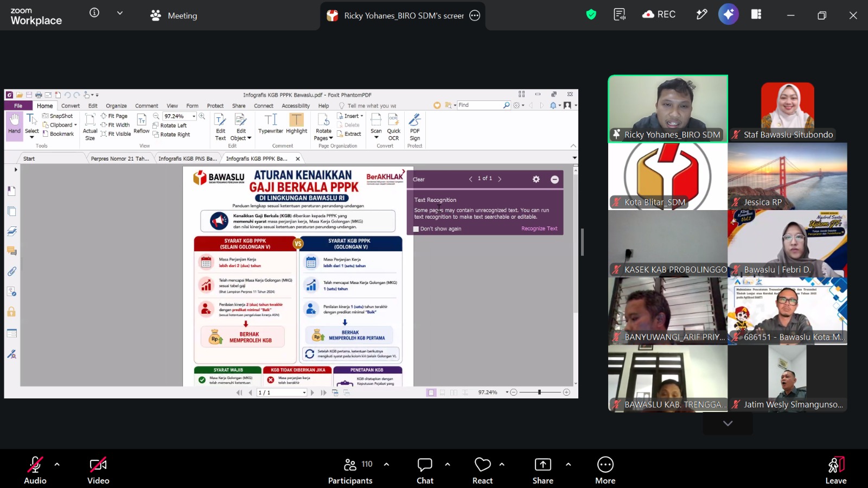This screenshot has height=488, width=868.
Task: Expand the Share options arrow
Action: (x=568, y=465)
